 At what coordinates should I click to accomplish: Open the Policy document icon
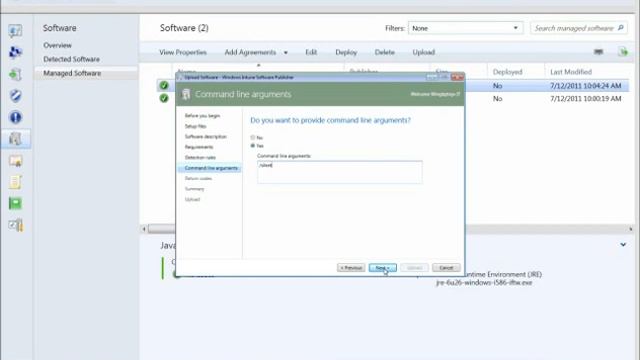point(15,182)
